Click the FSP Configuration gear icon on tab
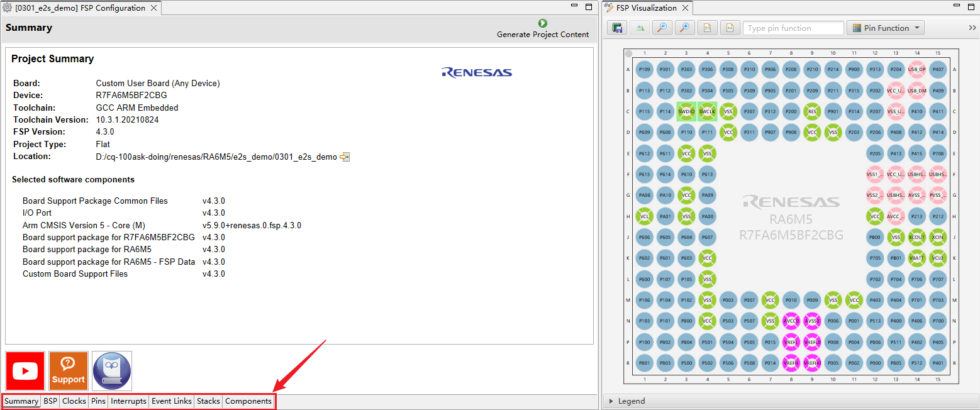Viewport: 980px width, 410px height. pos(8,8)
